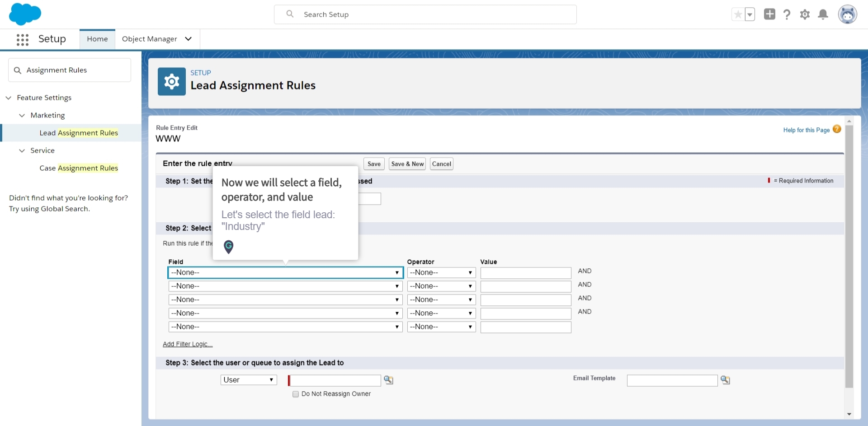Screen dimensions: 868x426
Task: Click the sort order input box
Action: [x=370, y=199]
